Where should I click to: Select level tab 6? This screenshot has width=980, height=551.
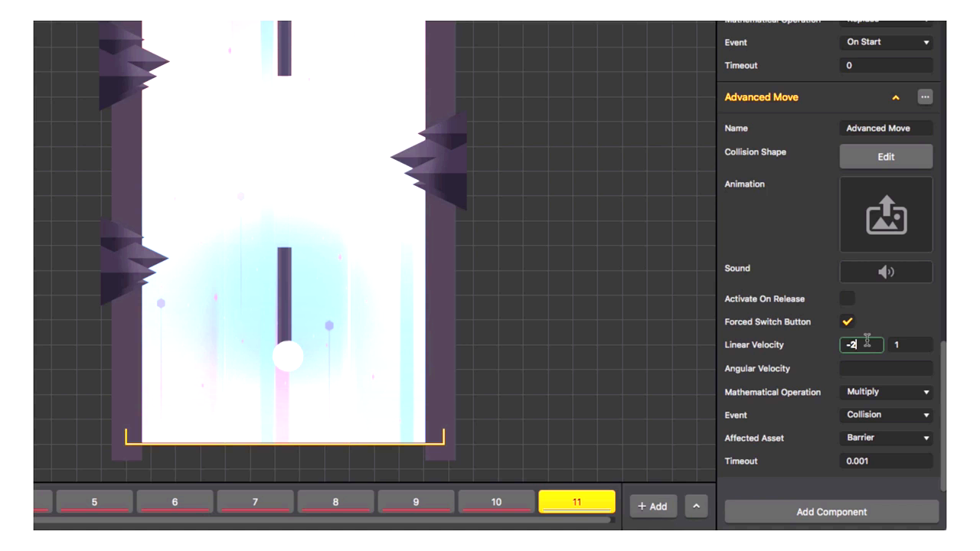coord(175,502)
